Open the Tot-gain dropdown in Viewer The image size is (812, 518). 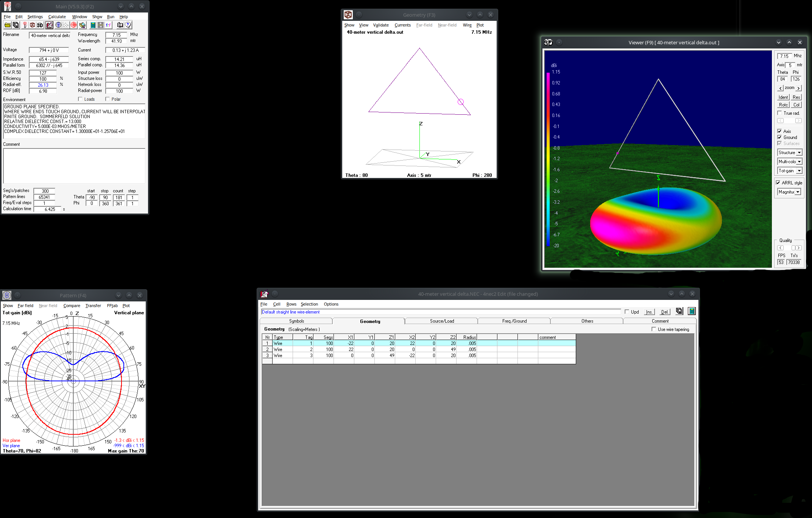click(790, 171)
